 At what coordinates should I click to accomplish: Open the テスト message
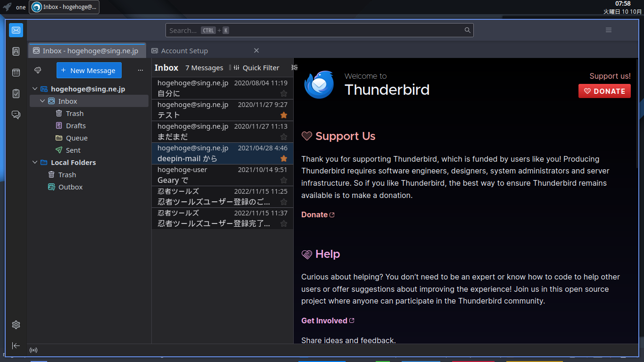pos(223,110)
